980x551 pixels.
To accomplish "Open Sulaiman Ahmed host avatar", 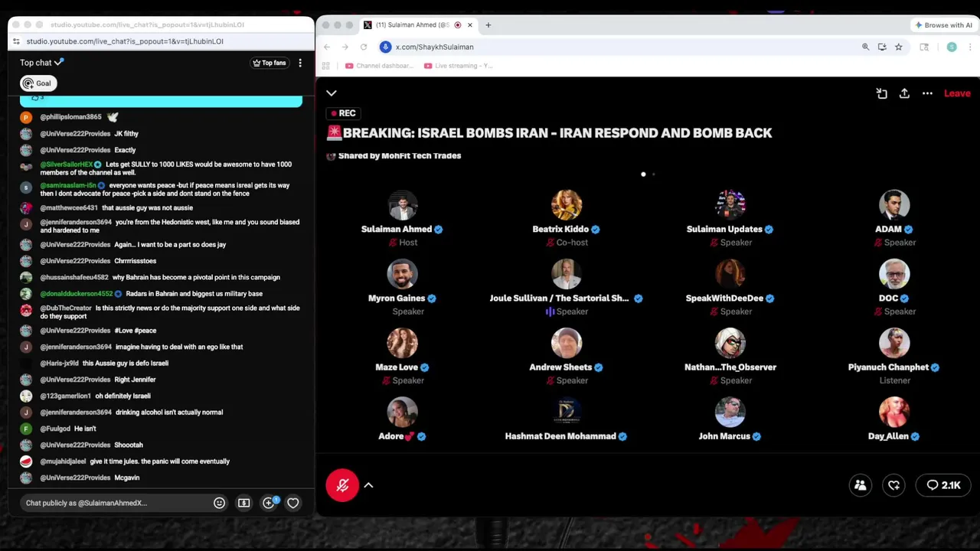I will point(402,205).
